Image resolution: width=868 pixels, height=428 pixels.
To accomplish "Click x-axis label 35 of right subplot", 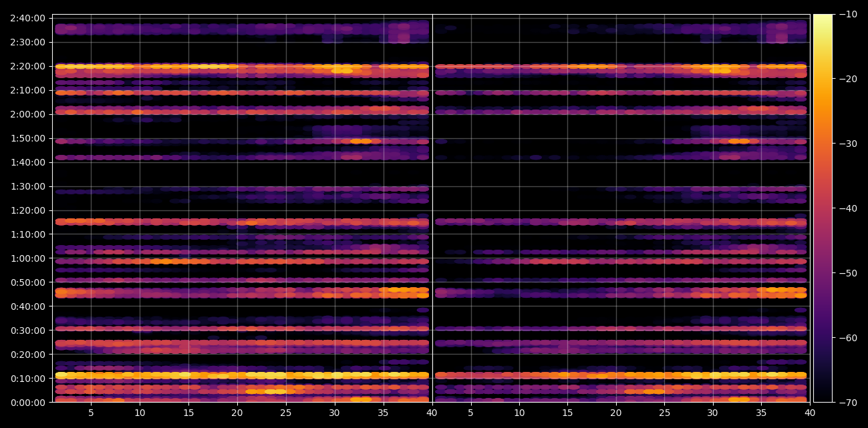I will coord(762,413).
